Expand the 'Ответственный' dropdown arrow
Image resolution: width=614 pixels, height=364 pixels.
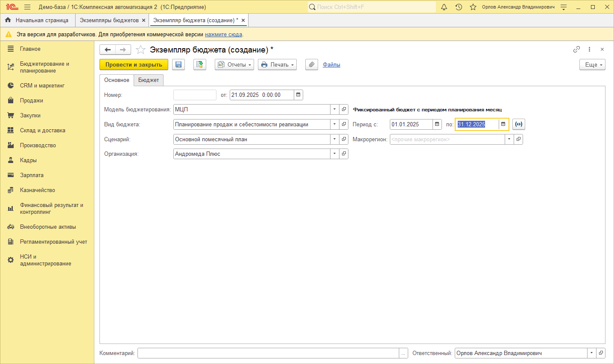(x=591, y=353)
